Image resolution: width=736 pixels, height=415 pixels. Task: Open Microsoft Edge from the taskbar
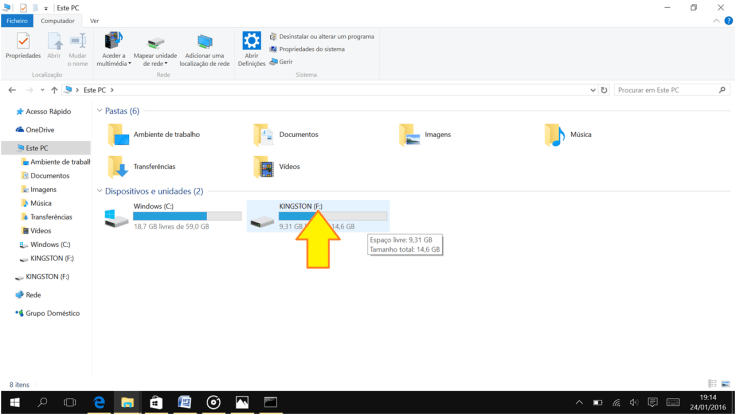coord(99,402)
